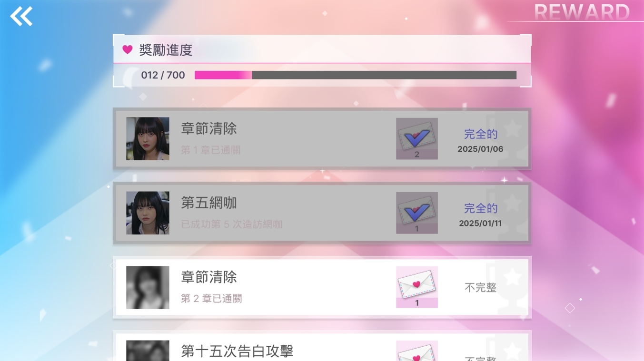The height and width of the screenshot is (361, 644).
Task: Click the pink heart beside 獎勵進度
Action: [x=128, y=49]
